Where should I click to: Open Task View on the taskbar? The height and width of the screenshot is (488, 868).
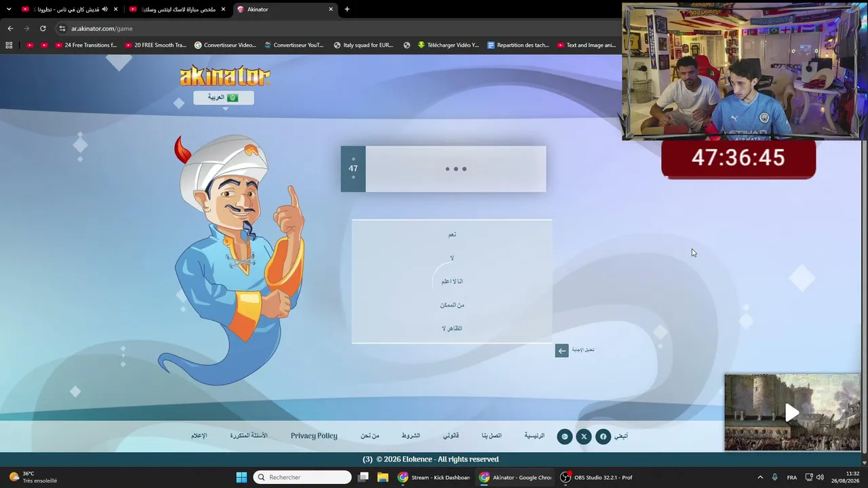[x=363, y=477]
